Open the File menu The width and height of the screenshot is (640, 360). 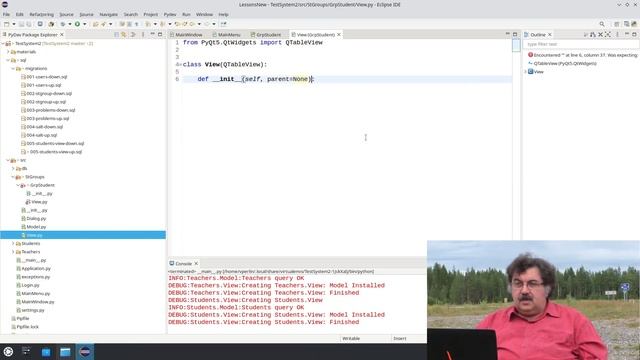tap(7, 14)
